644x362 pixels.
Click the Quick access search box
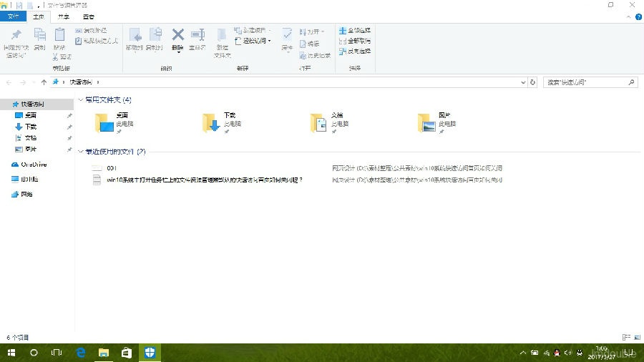tap(590, 82)
